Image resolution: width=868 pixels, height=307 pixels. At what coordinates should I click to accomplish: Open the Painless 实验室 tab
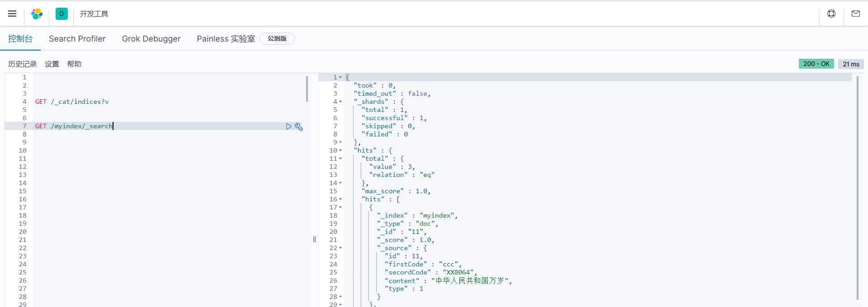226,39
